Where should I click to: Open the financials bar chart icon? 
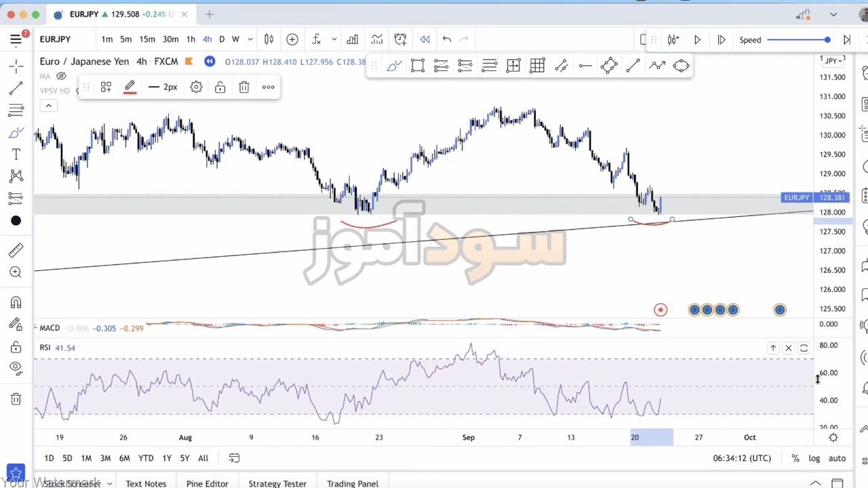click(x=353, y=39)
